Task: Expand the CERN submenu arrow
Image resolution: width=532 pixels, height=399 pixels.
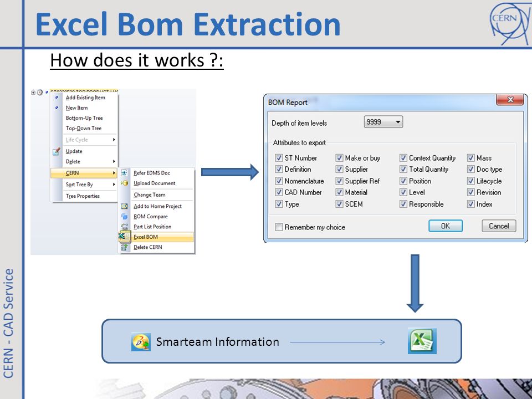Action: 114,173
